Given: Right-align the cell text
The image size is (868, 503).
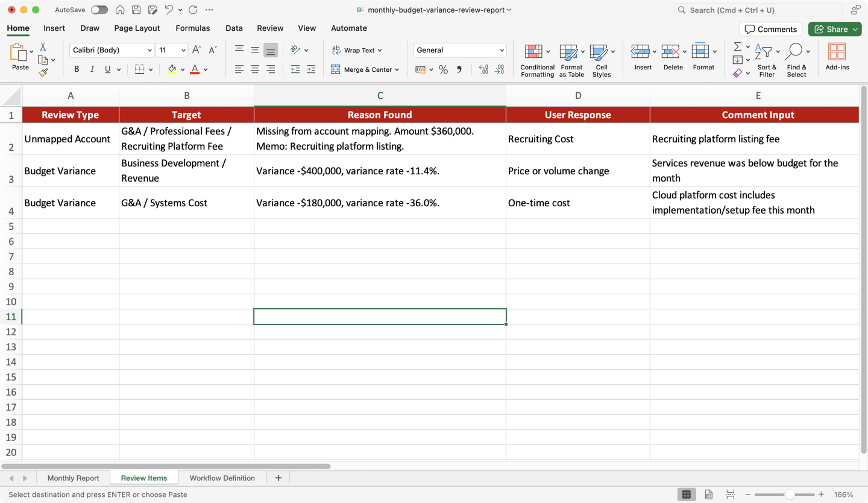Looking at the screenshot, I should pos(271,69).
